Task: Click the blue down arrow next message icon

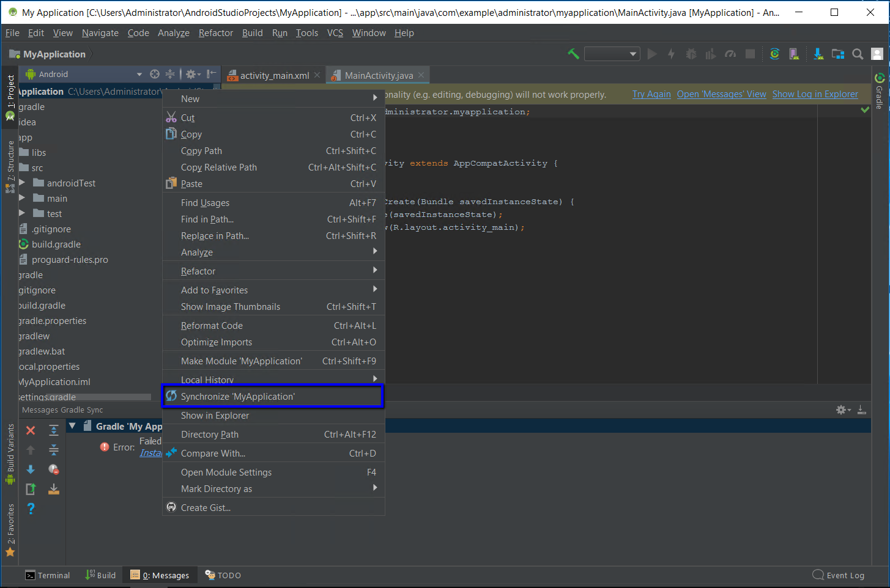Action: [x=31, y=469]
